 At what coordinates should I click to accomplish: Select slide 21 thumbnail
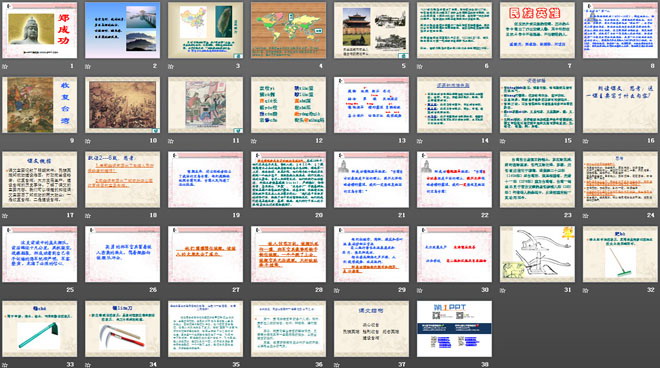click(371, 179)
